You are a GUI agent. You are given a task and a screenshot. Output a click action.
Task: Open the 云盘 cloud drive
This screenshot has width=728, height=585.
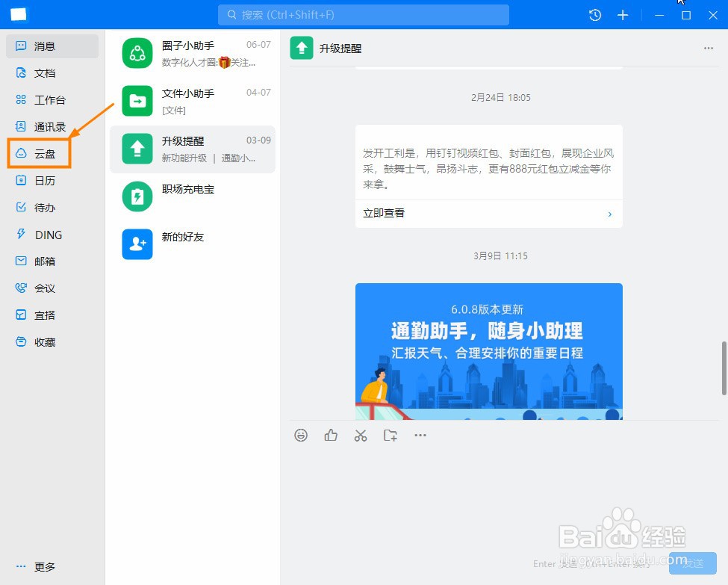[40, 153]
